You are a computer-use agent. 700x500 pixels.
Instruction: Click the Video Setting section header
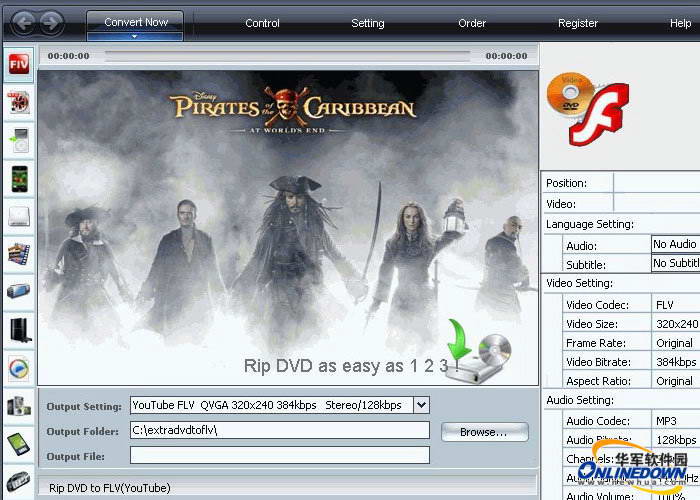[x=579, y=283]
